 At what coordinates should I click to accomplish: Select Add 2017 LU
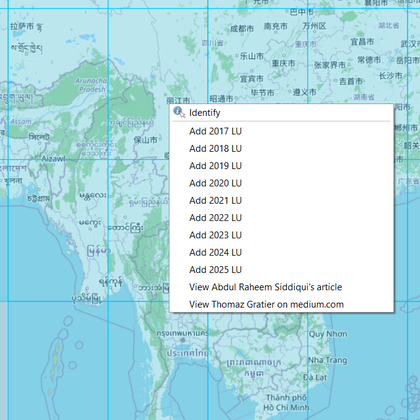point(282,131)
